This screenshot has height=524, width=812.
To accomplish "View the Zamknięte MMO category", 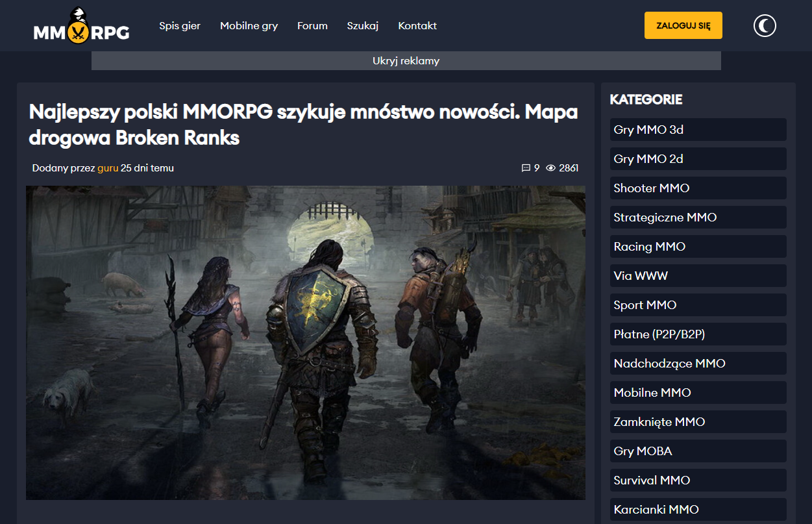I will pyautogui.click(x=698, y=422).
